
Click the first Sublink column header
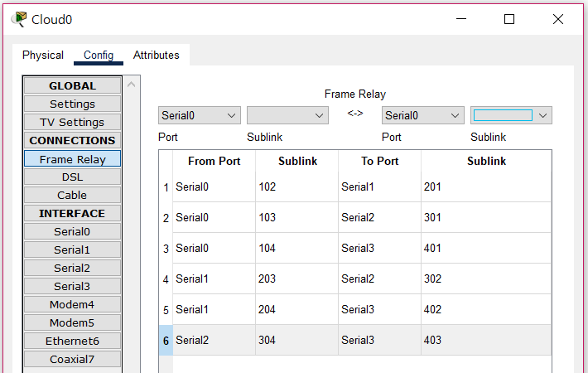tap(297, 161)
